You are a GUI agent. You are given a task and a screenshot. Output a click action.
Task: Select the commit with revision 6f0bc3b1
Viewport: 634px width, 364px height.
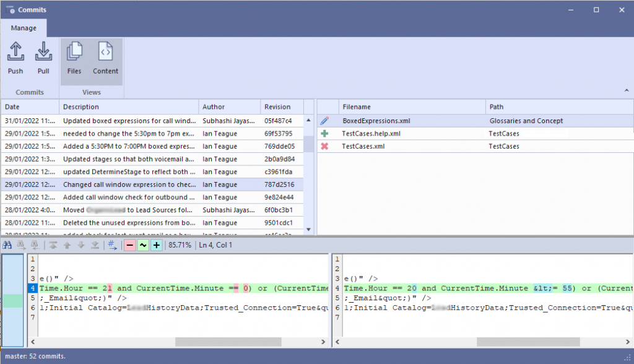pos(152,210)
